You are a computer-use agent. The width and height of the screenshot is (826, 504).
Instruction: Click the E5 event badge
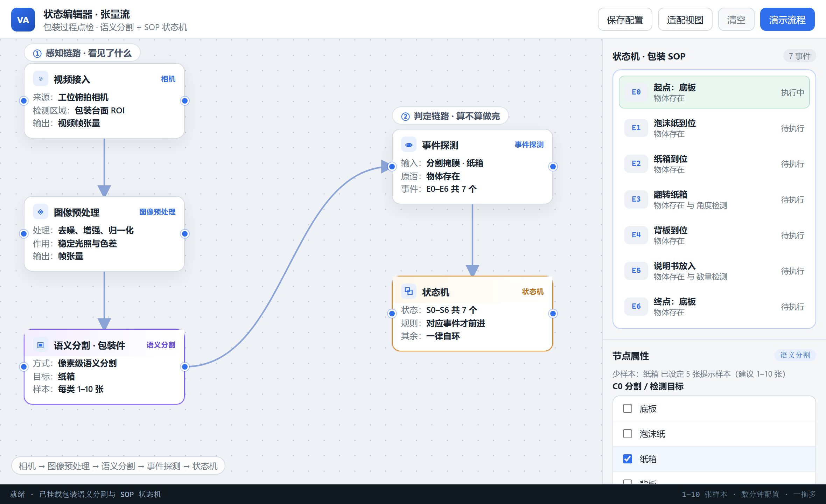pyautogui.click(x=636, y=271)
